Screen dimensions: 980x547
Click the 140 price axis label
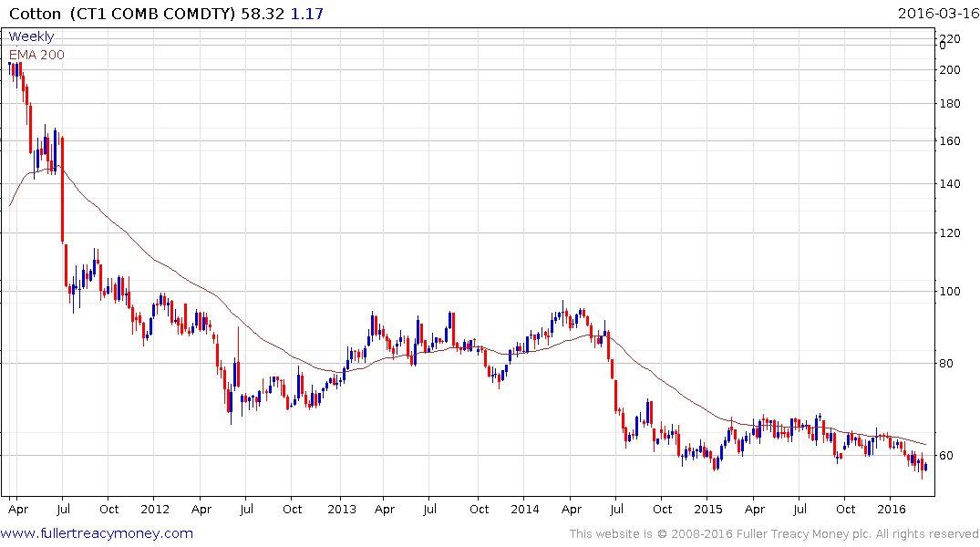point(950,184)
